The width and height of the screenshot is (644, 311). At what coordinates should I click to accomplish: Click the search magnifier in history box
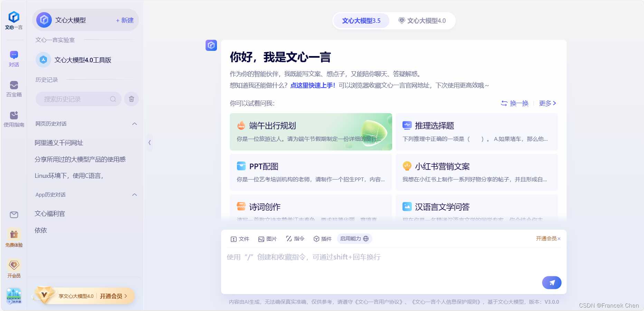click(x=113, y=99)
